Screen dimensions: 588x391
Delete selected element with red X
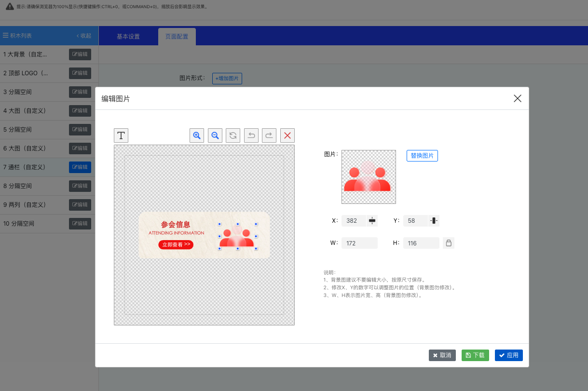coord(287,135)
